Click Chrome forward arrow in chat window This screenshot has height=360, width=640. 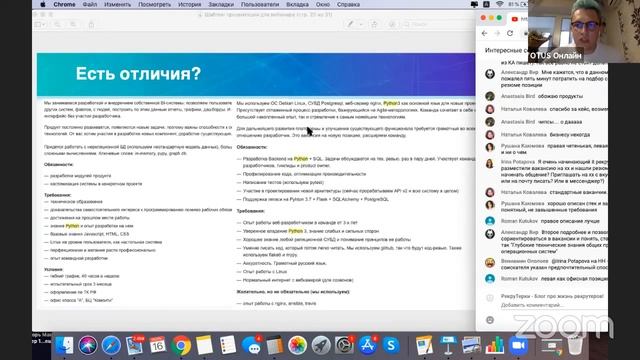tap(497, 33)
